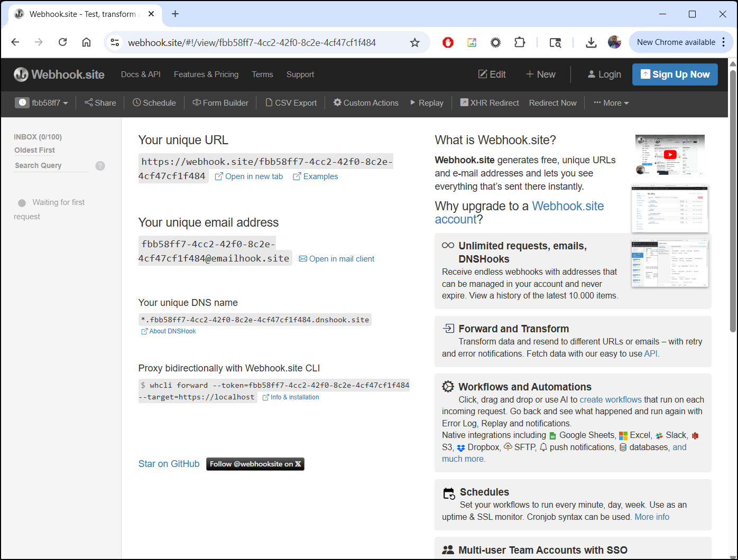This screenshot has height=560, width=738.
Task: Go back using browser back arrow
Action: (15, 42)
